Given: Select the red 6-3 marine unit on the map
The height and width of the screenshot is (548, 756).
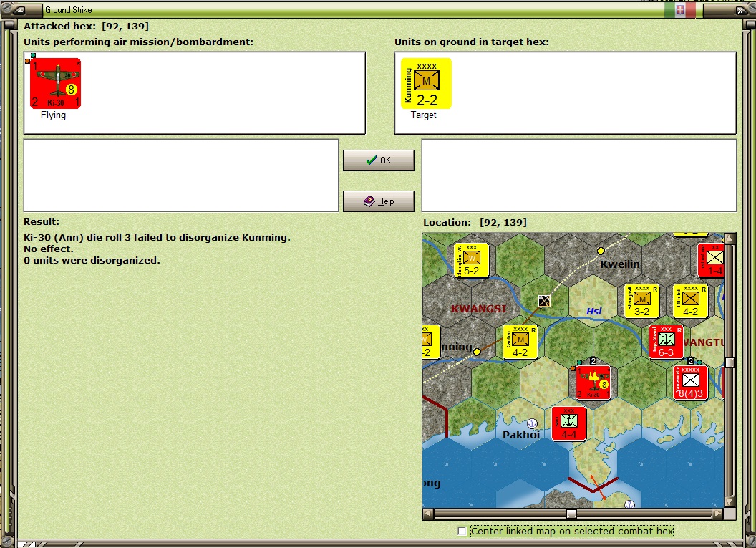Looking at the screenshot, I should click(666, 342).
